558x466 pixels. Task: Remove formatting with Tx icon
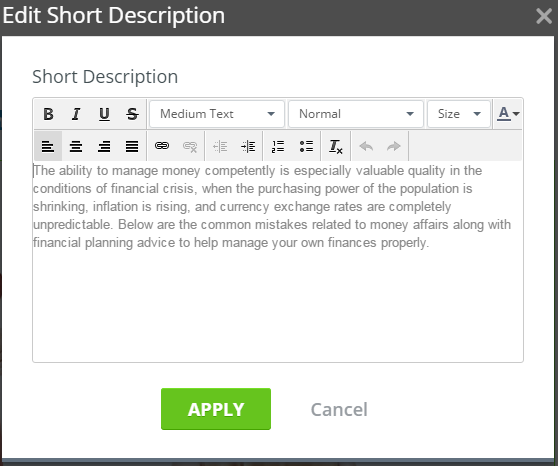pos(336,146)
